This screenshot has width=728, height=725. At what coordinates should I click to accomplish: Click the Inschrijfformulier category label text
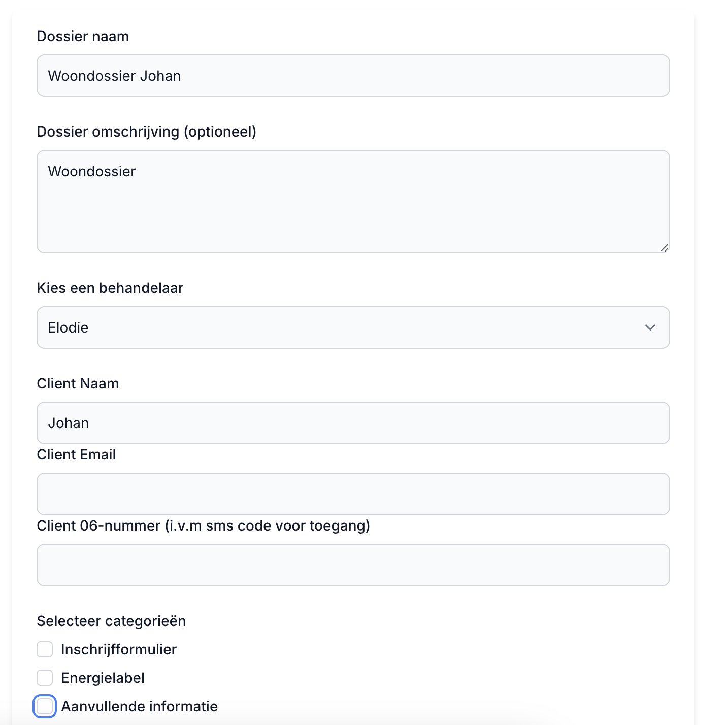click(x=118, y=649)
